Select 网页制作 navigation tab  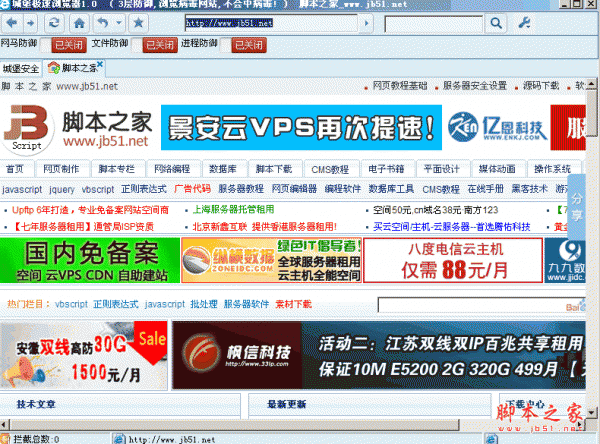(x=61, y=169)
